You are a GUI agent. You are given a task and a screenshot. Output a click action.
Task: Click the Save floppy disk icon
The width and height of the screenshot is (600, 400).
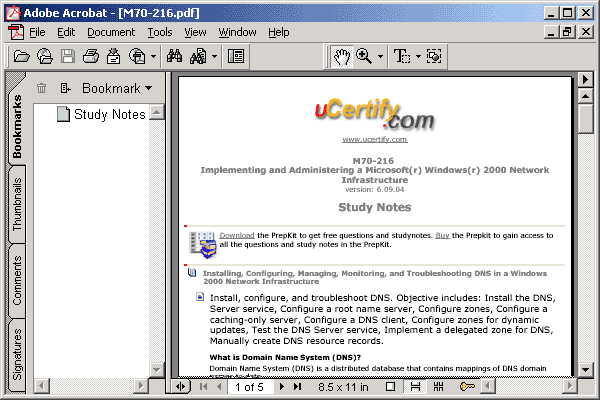[68, 57]
